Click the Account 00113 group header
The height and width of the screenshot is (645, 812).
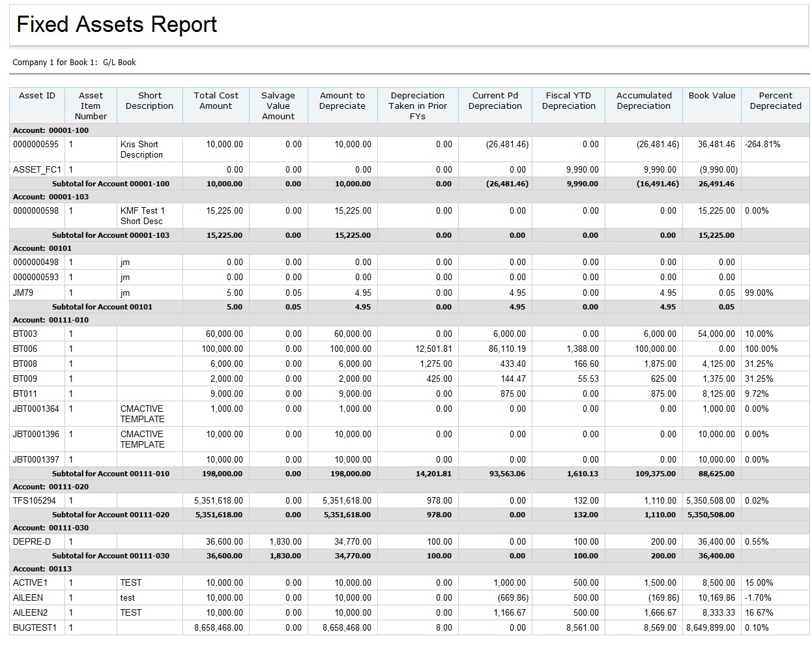pyautogui.click(x=42, y=569)
